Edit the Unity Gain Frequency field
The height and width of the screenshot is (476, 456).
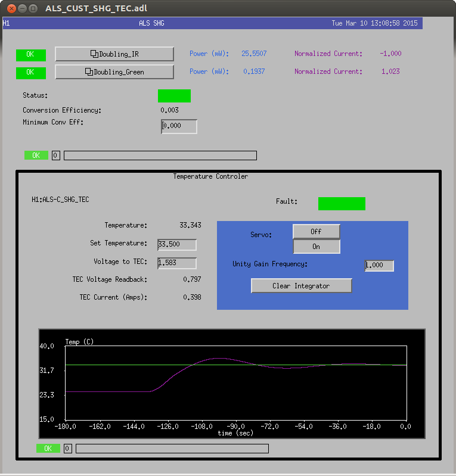pos(379,266)
